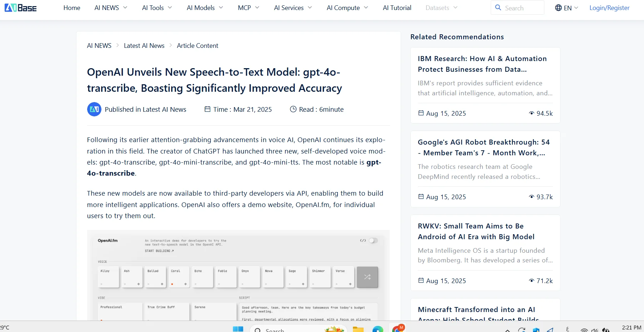Image resolution: width=644 pixels, height=332 pixels.
Task: Go to the Home menu item
Action: (72, 8)
